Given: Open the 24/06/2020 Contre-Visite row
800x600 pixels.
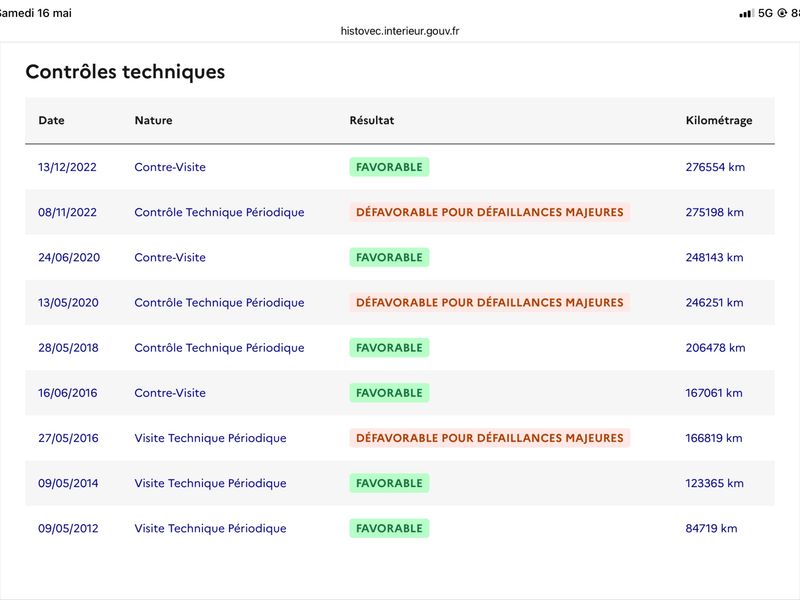Looking at the screenshot, I should click(400, 257).
